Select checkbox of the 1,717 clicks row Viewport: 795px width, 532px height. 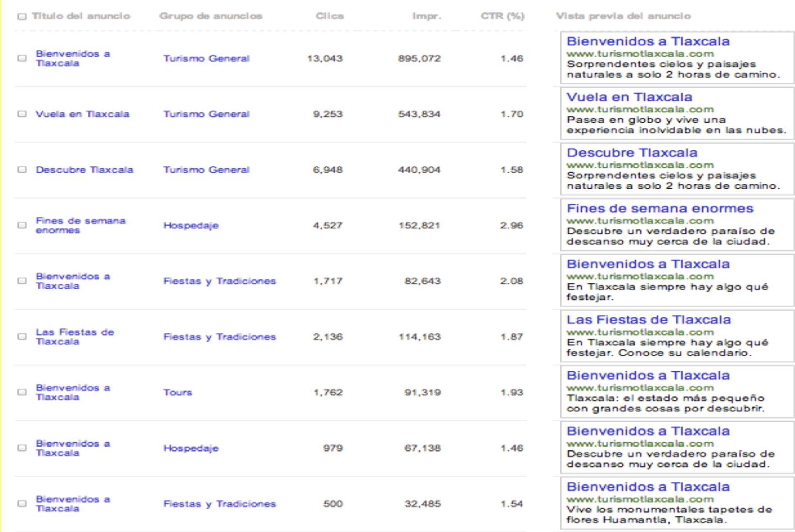pyautogui.click(x=22, y=281)
